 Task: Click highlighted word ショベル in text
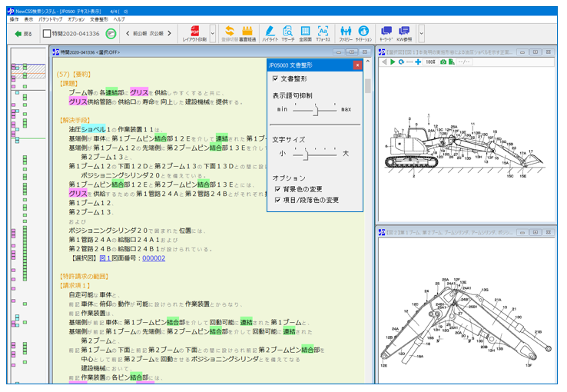[x=93, y=129]
